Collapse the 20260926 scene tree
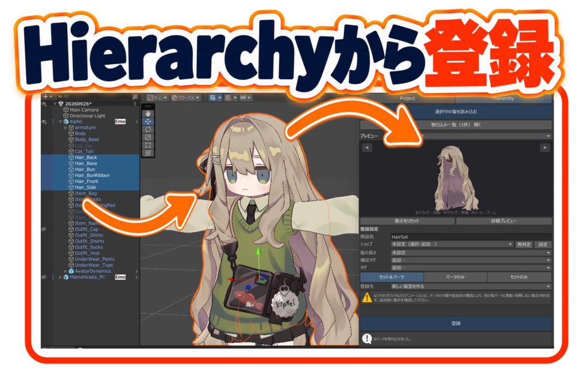The width and height of the screenshot is (588, 374). [55, 103]
